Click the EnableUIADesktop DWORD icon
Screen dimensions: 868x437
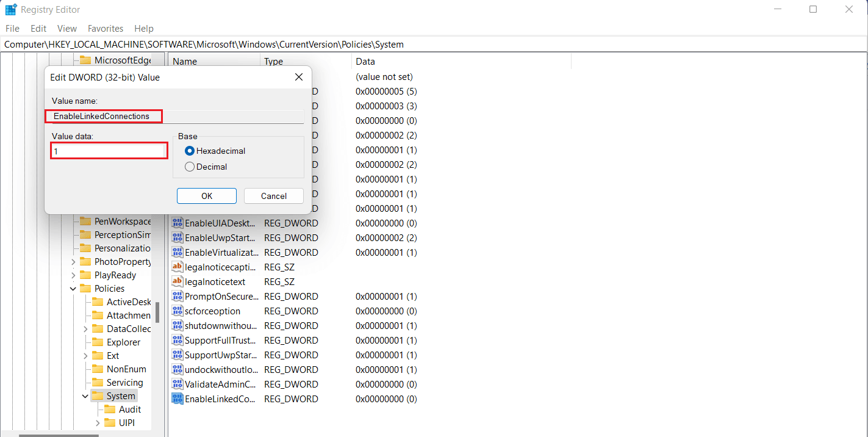click(177, 223)
